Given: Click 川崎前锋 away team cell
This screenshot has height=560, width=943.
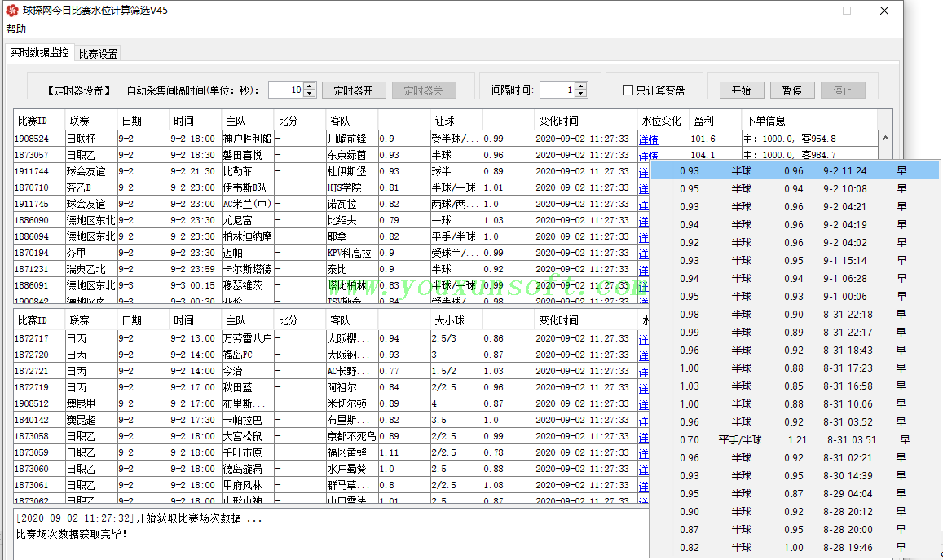Looking at the screenshot, I should click(x=352, y=139).
